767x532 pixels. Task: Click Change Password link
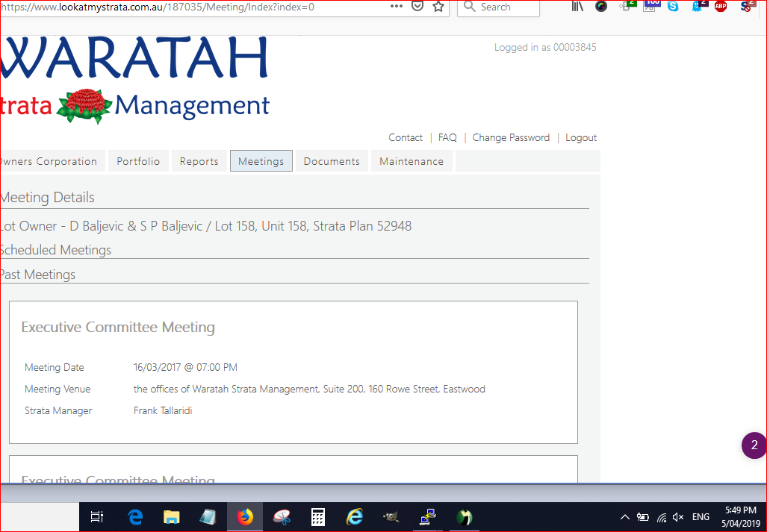511,138
